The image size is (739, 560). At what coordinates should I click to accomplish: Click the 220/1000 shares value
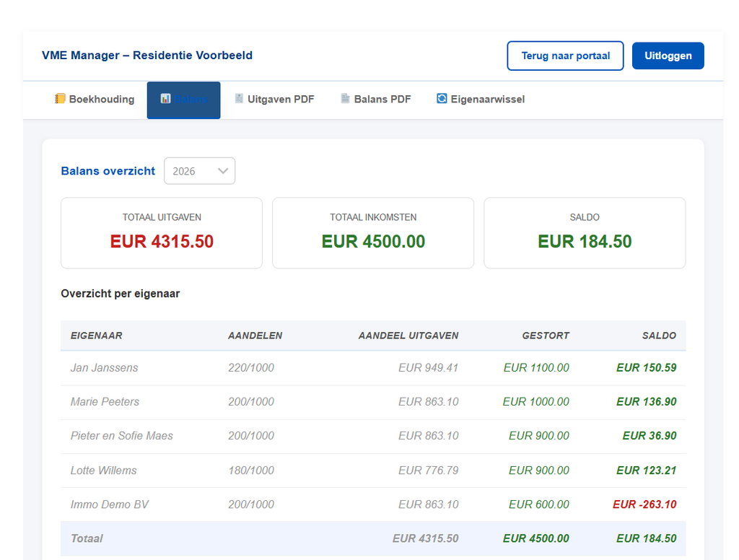click(x=251, y=367)
